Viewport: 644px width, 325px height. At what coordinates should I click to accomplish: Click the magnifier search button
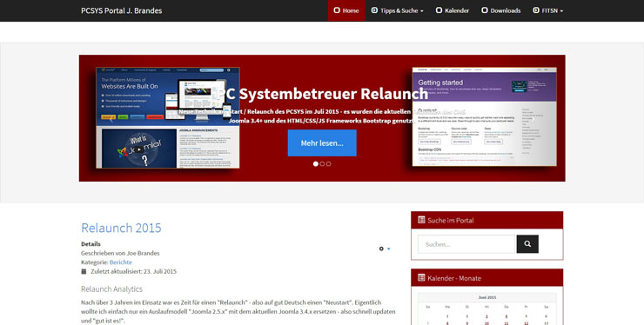[x=527, y=244]
